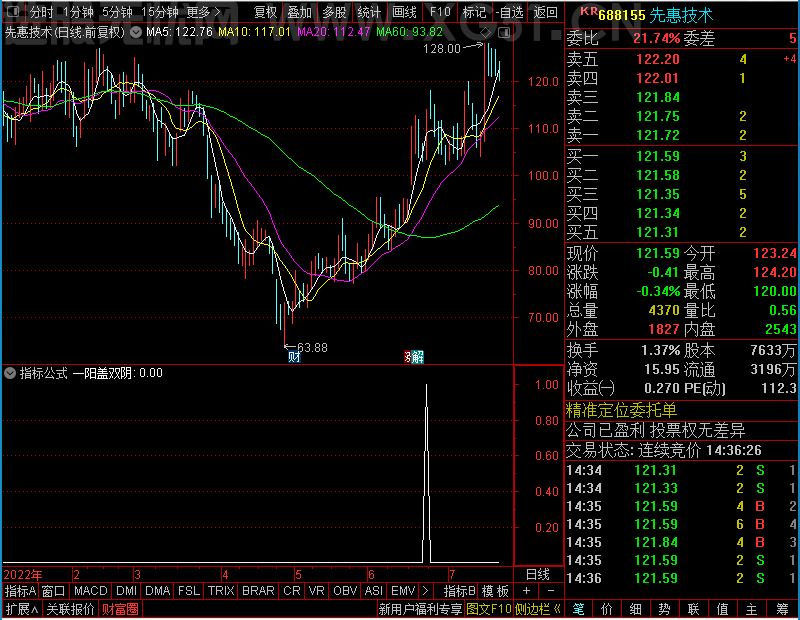Viewport: 800px width, 620px height.
Task: Open the 财富圈 tab
Action: [120, 609]
